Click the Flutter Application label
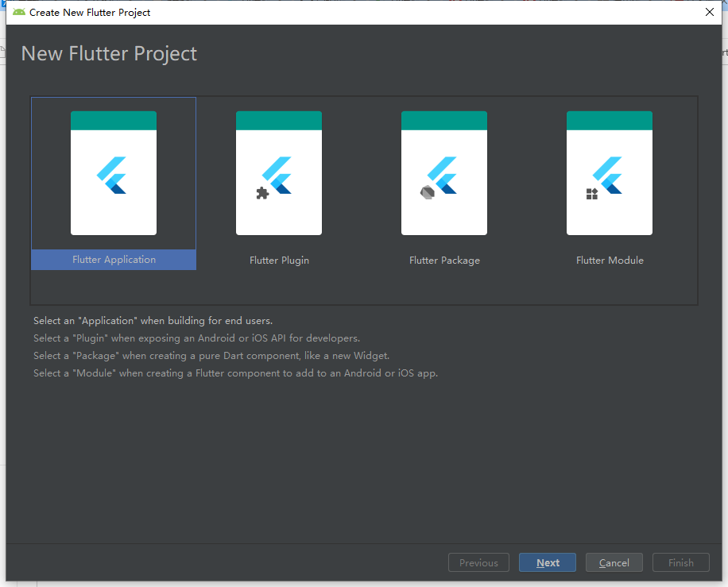This screenshot has width=728, height=587. 114,260
